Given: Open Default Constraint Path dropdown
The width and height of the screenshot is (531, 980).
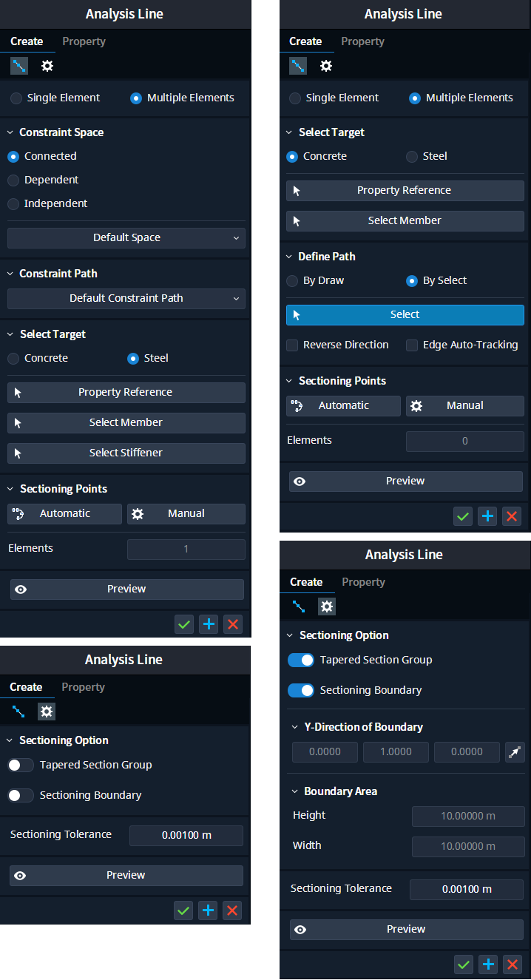Looking at the screenshot, I should point(126,298).
